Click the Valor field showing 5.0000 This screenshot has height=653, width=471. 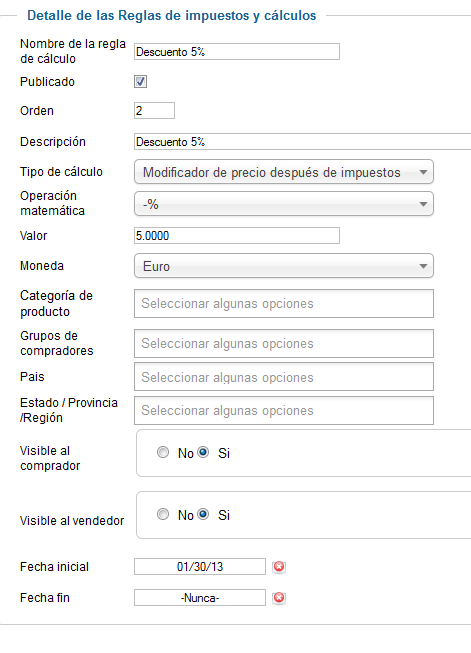point(237,236)
